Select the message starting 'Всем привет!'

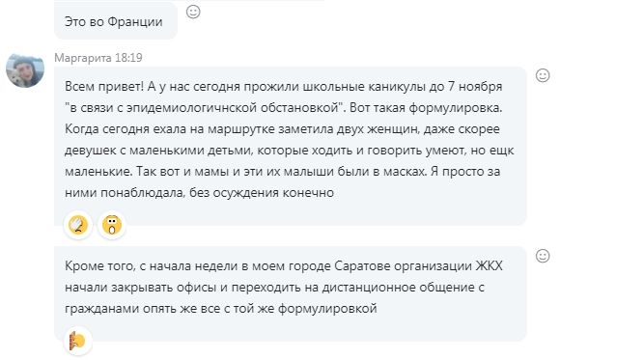[x=291, y=146]
